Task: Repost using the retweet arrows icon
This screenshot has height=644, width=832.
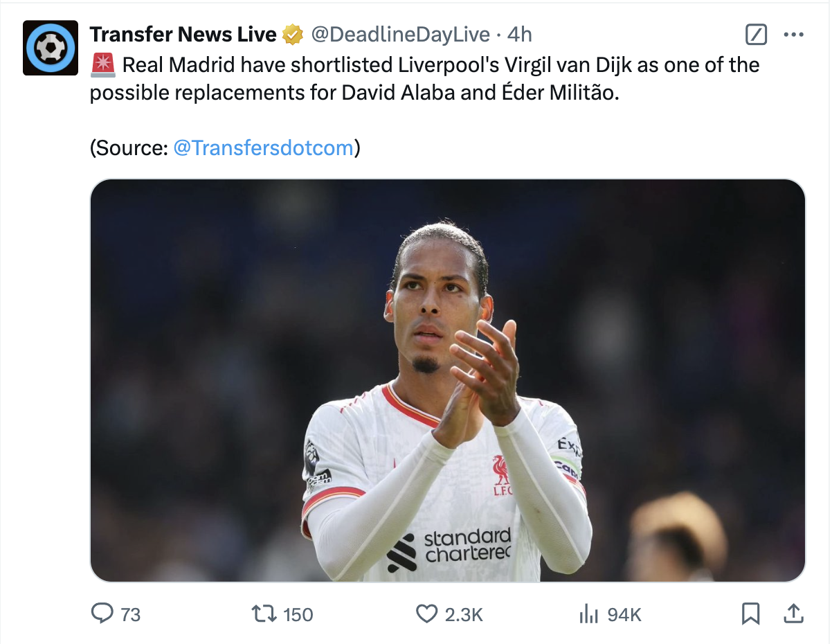Action: point(264,614)
